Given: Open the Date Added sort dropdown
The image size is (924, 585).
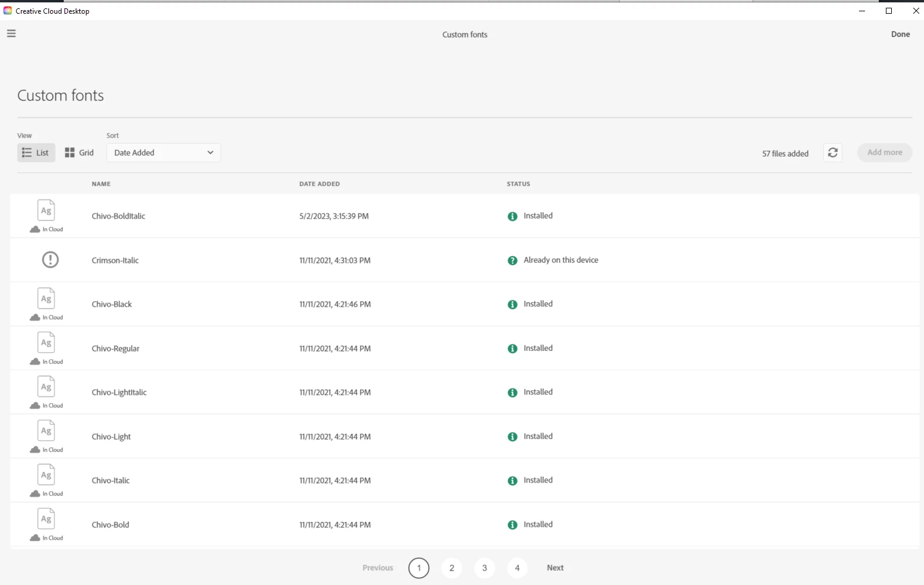Looking at the screenshot, I should (x=163, y=153).
